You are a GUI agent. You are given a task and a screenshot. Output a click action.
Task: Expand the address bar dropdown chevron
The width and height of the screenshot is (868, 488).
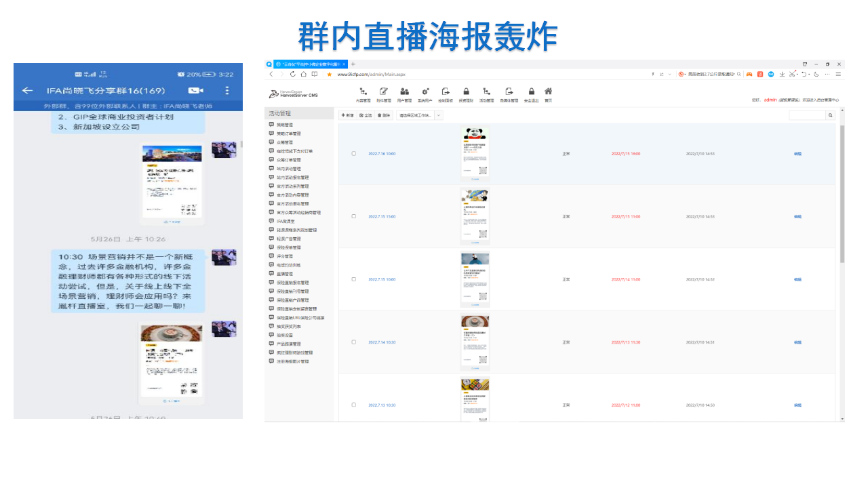[669, 74]
